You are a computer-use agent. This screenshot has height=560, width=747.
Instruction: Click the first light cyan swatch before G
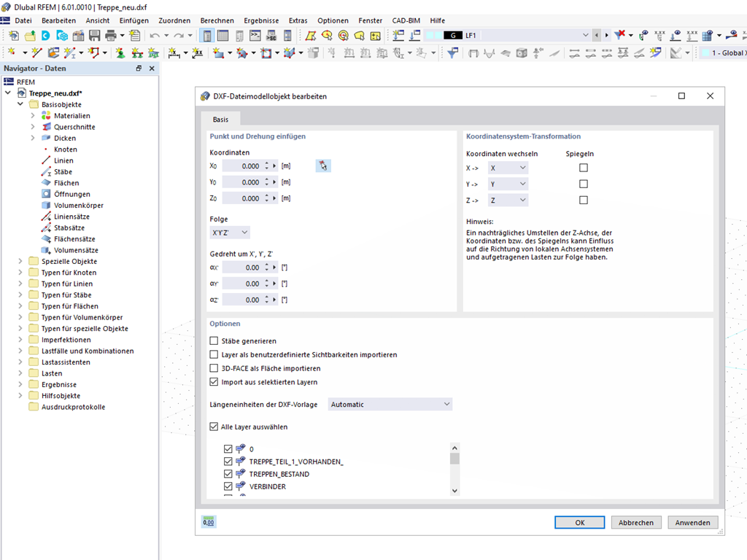[429, 35]
